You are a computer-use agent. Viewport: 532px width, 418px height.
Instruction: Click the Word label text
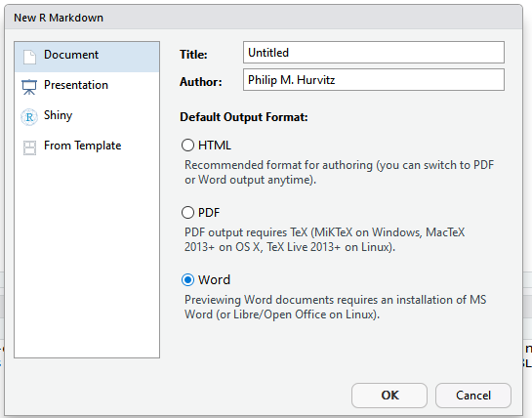[214, 279]
